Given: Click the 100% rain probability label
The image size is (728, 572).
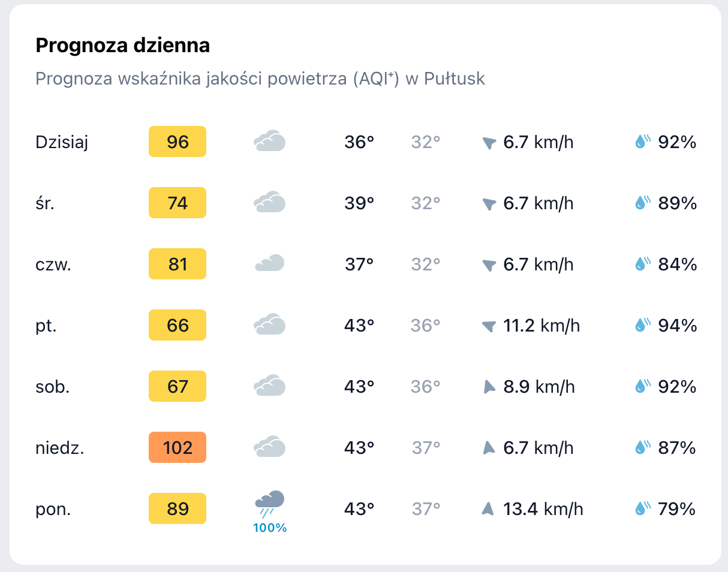Looking at the screenshot, I should (x=270, y=528).
